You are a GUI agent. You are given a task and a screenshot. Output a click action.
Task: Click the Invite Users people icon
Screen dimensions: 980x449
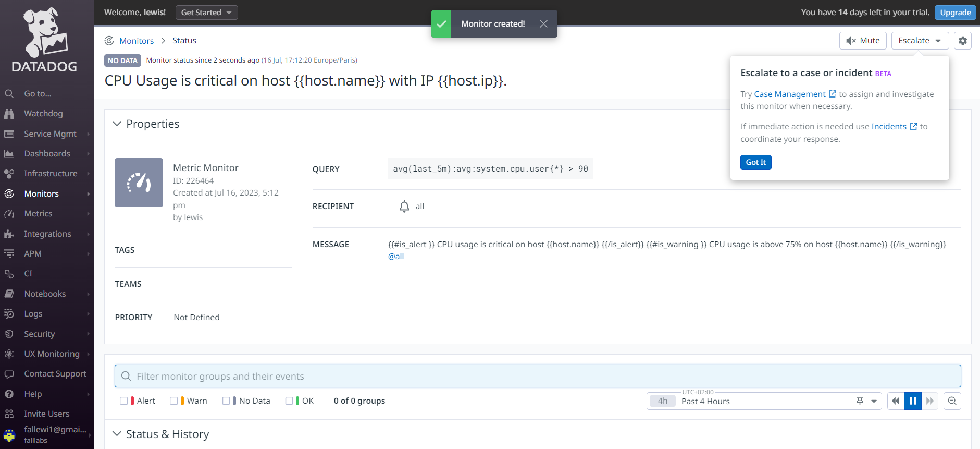click(x=9, y=414)
